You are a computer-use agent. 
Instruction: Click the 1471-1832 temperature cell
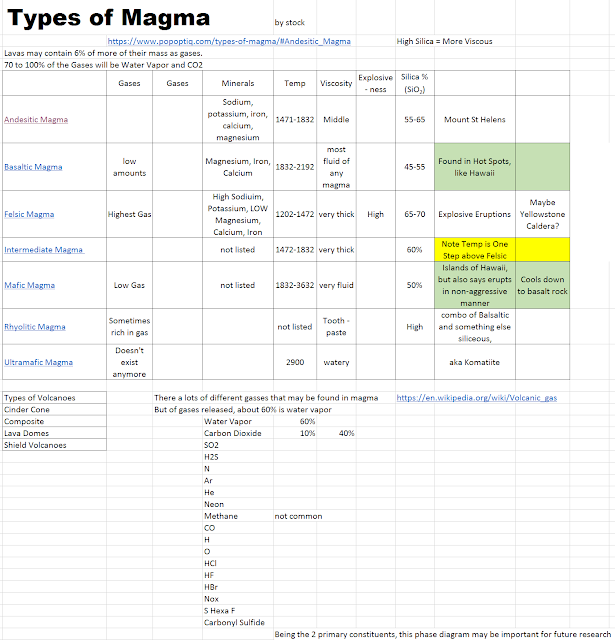[295, 120]
